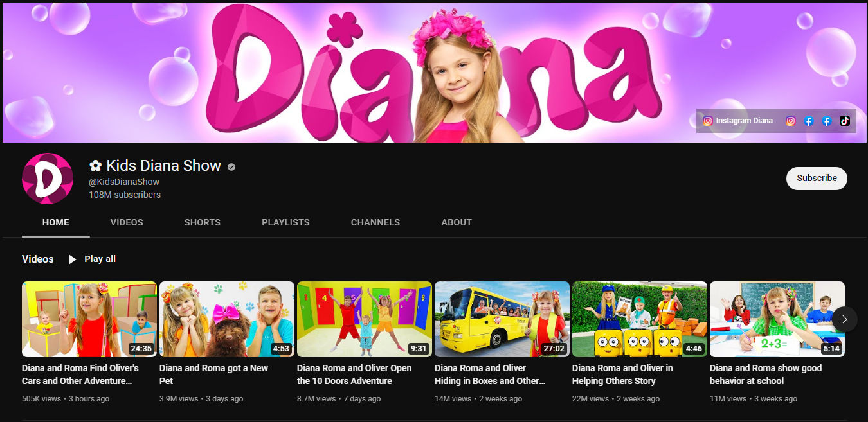
Task: Click the verified badge beside channel name
Action: click(231, 167)
